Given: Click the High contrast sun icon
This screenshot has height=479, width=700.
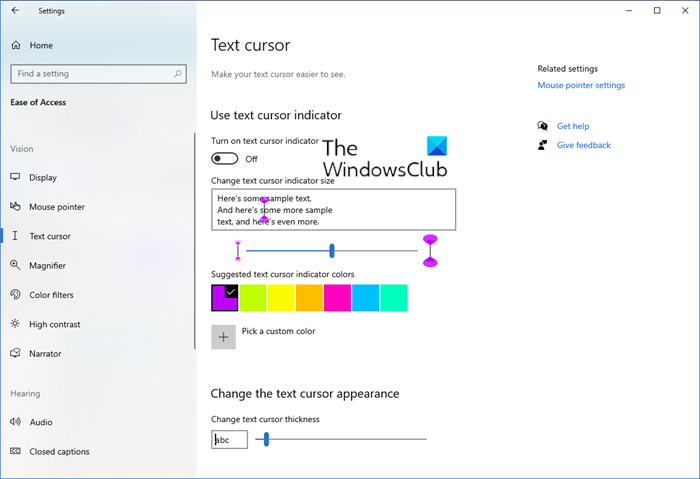Looking at the screenshot, I should [x=15, y=324].
